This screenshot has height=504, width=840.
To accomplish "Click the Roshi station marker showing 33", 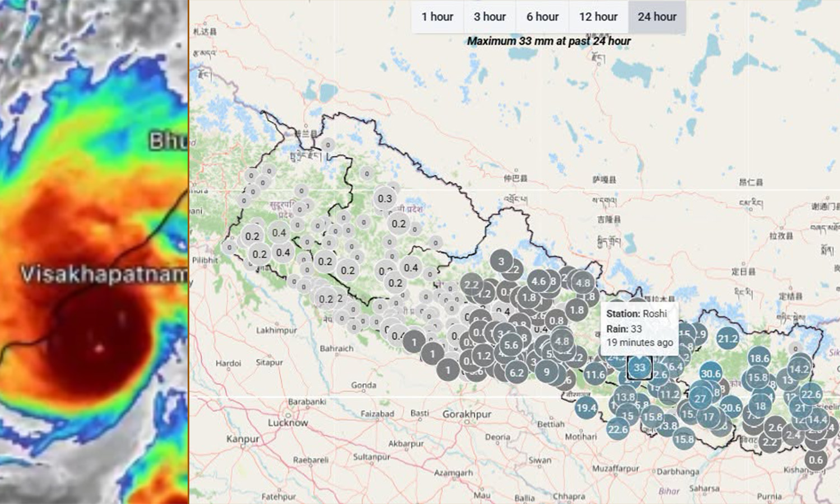I will (x=640, y=368).
